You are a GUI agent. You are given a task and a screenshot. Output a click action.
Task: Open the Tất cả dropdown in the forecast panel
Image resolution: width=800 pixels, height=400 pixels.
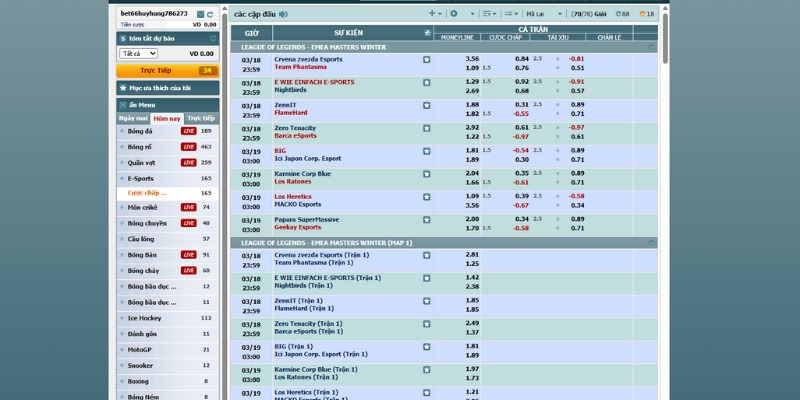(x=136, y=53)
